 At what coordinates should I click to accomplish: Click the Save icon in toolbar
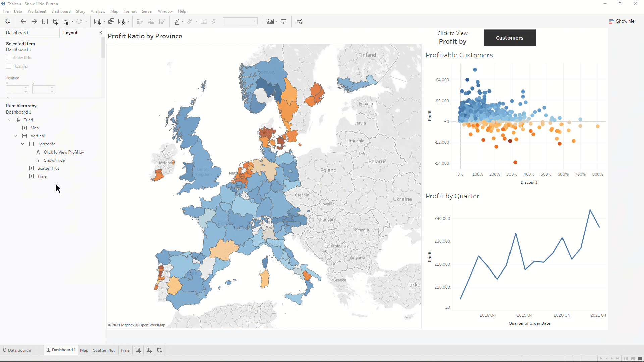click(45, 21)
